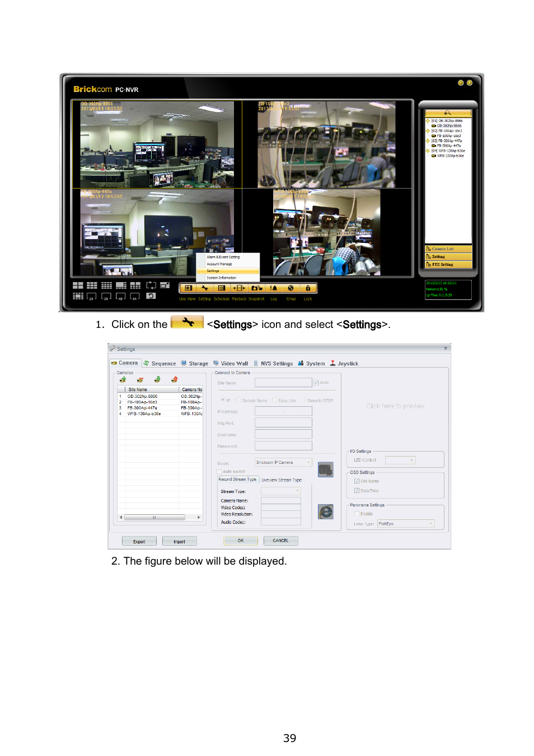534x756 pixels.
Task: Expand the PTZ Setting panel
Action: [x=448, y=265]
